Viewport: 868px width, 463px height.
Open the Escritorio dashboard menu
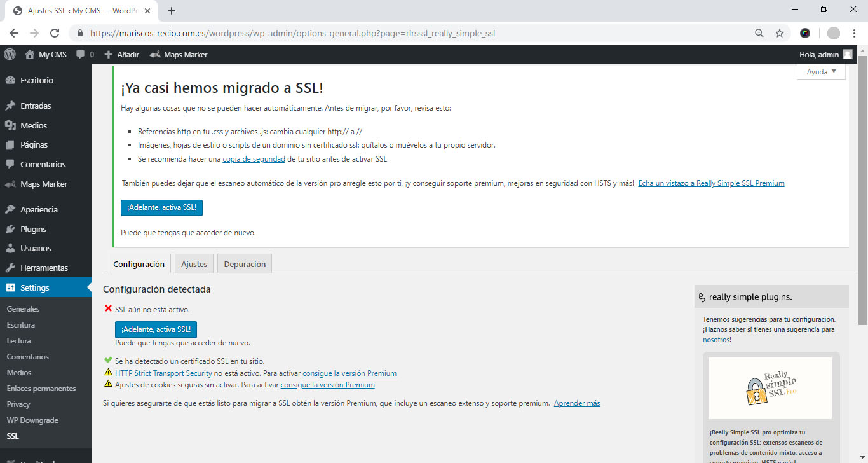(x=46, y=81)
